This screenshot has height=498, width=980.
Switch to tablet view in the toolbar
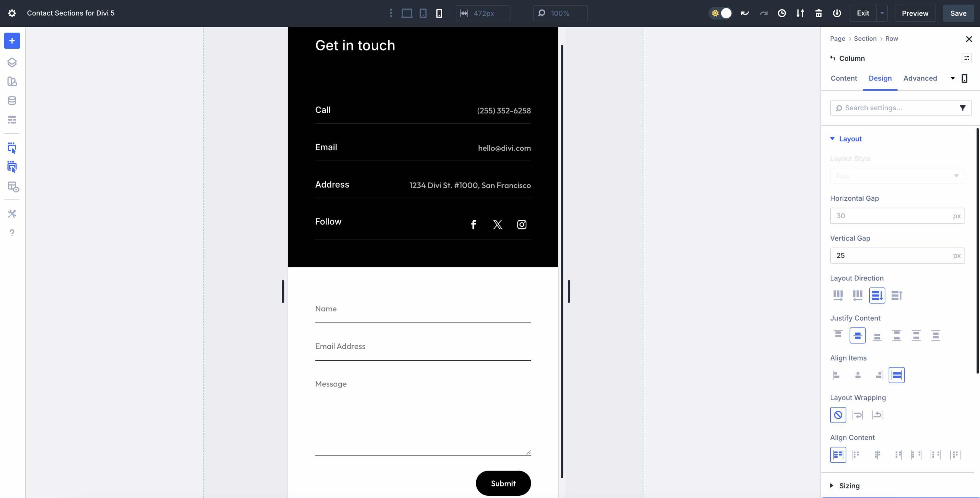point(423,13)
